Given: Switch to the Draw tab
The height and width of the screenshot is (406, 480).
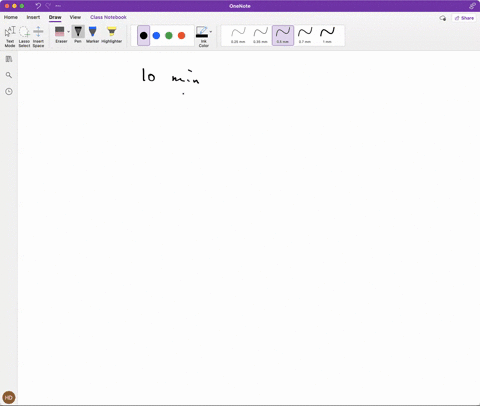Looking at the screenshot, I should click(55, 17).
